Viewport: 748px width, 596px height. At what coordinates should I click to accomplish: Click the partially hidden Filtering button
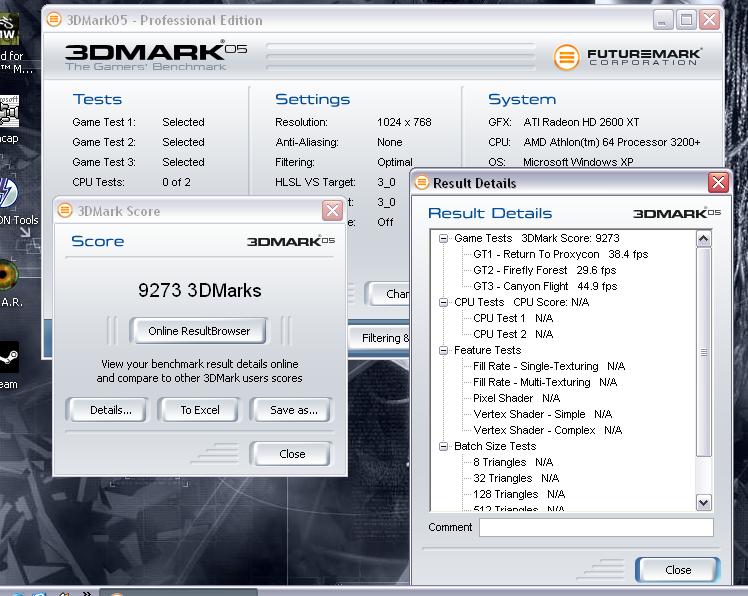(x=379, y=338)
